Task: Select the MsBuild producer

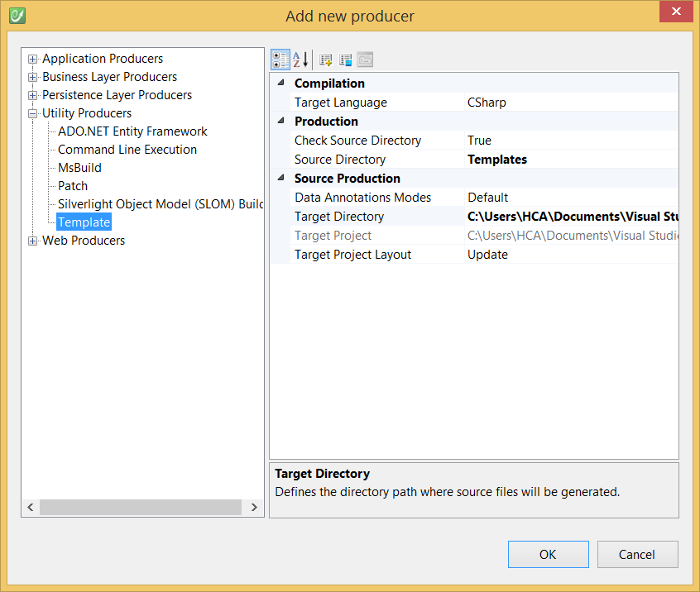Action: coord(79,168)
